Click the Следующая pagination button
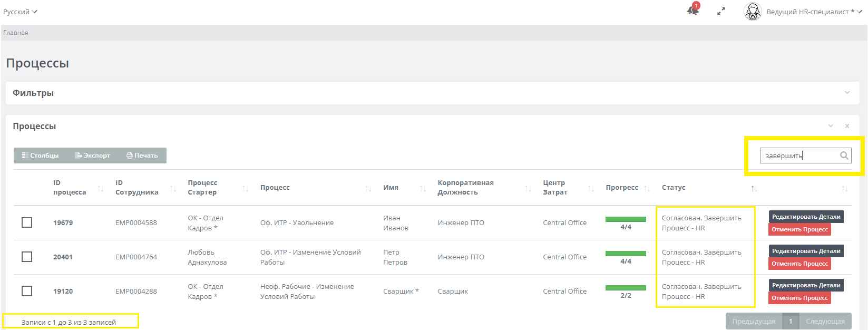Viewport: 868px width, 330px height. click(x=825, y=321)
